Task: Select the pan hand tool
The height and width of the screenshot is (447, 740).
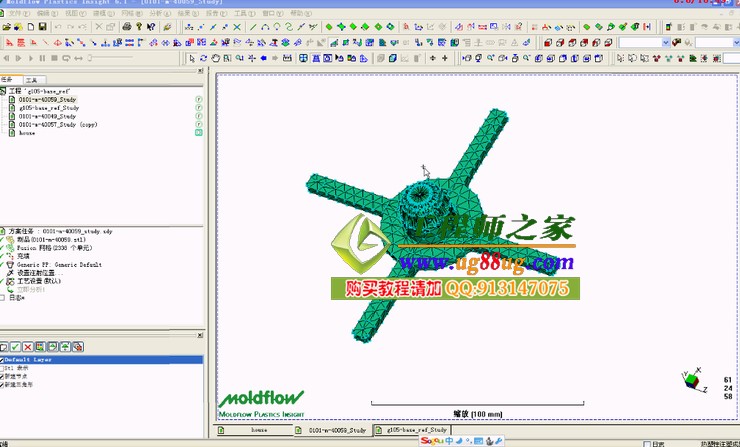Action: pyautogui.click(x=213, y=58)
